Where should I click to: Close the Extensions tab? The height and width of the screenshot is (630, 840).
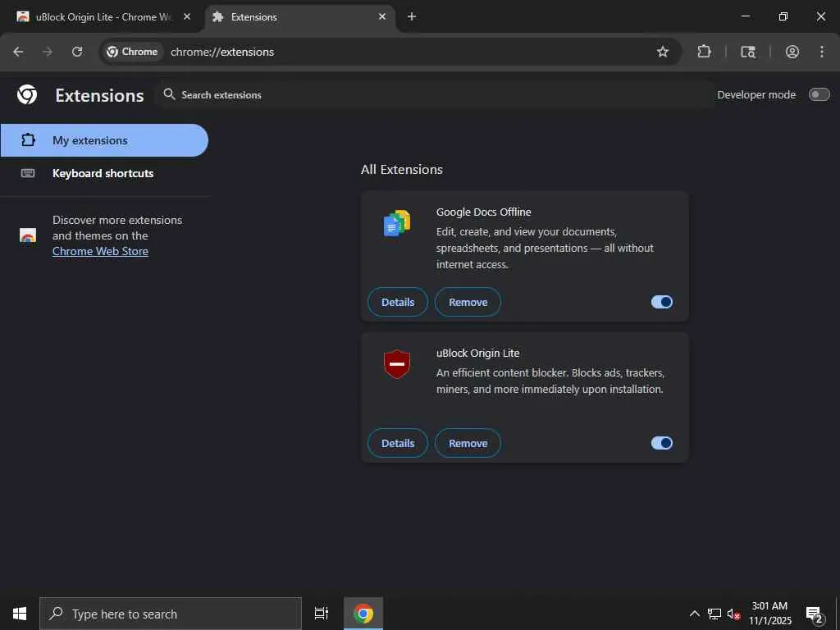pos(382,16)
